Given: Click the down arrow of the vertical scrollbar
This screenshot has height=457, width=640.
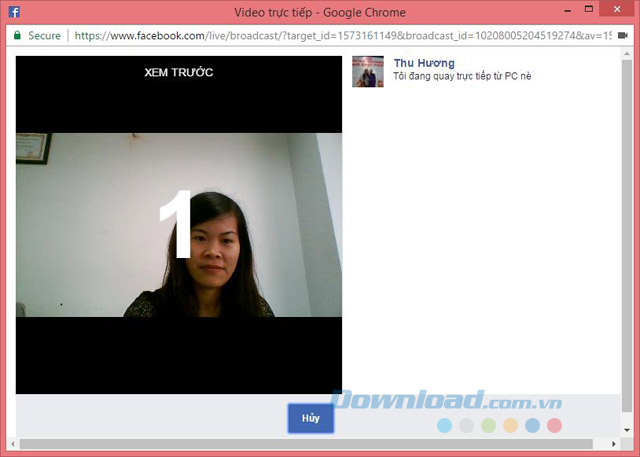Looking at the screenshot, I should point(626,430).
